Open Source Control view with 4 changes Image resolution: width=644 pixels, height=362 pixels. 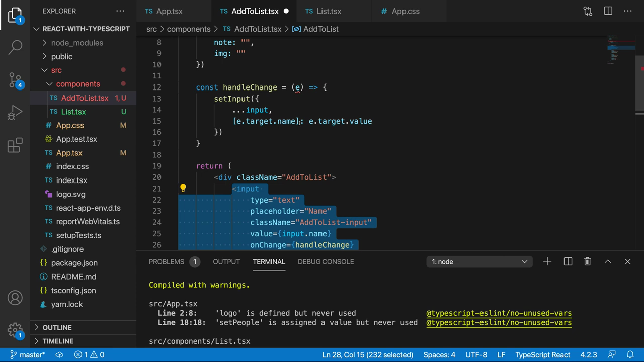tap(15, 80)
